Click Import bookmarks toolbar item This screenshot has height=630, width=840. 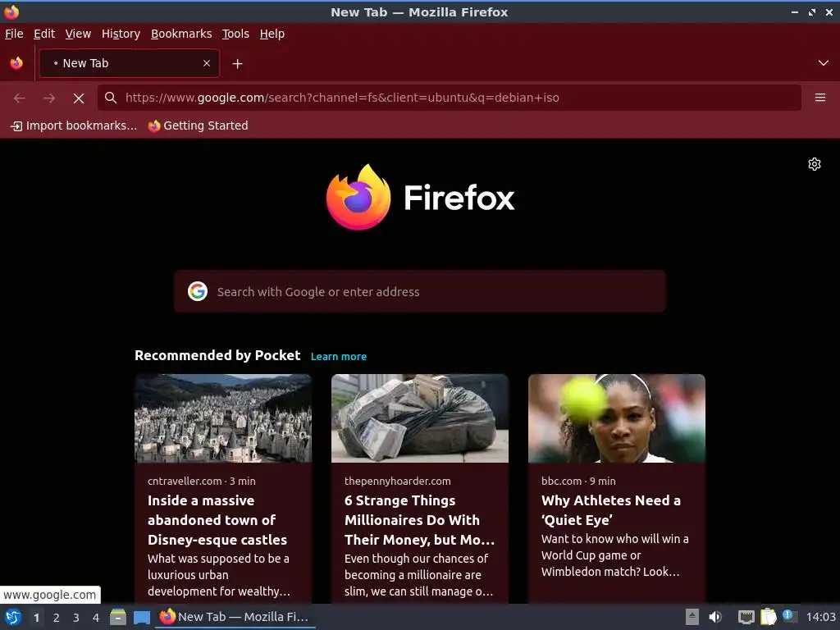pos(74,126)
